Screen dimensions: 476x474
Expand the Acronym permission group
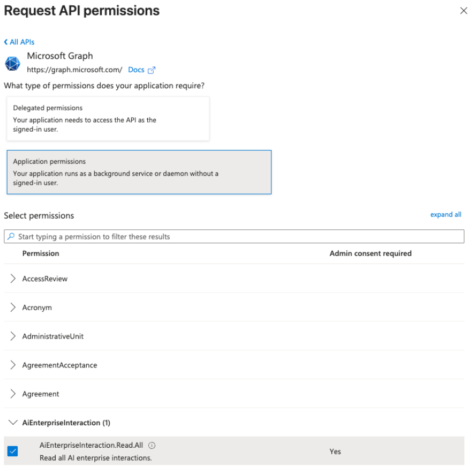13,307
